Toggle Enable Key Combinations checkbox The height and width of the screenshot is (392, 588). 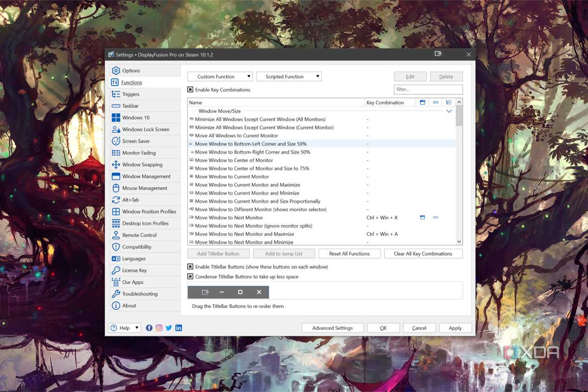coord(190,90)
